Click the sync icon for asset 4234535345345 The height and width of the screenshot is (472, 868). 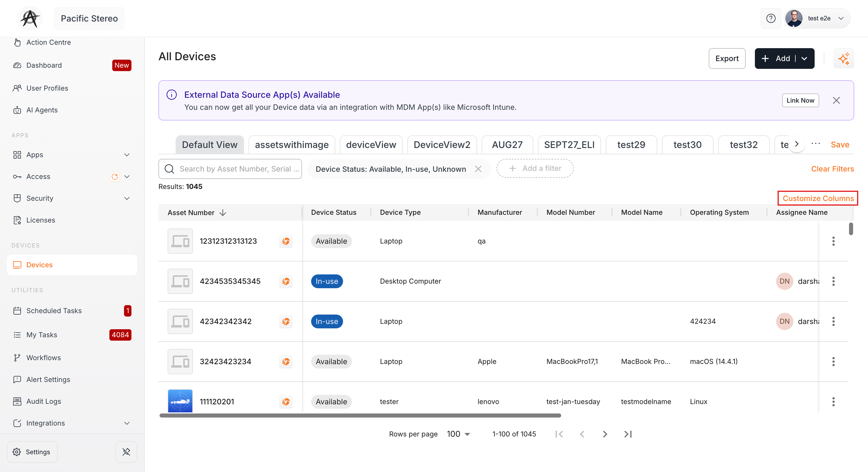click(286, 281)
